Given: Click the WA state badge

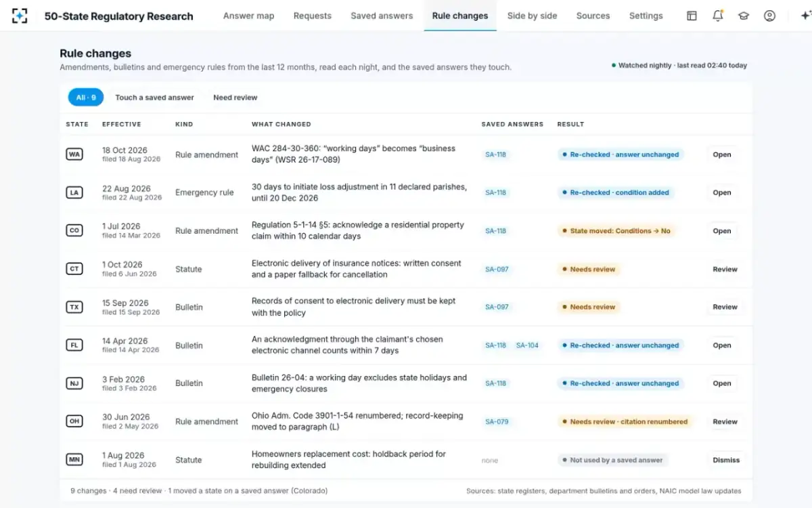Looking at the screenshot, I should tap(74, 154).
